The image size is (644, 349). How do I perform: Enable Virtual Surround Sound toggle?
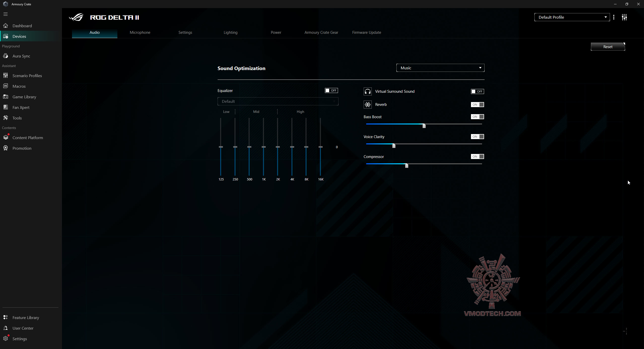477,91
